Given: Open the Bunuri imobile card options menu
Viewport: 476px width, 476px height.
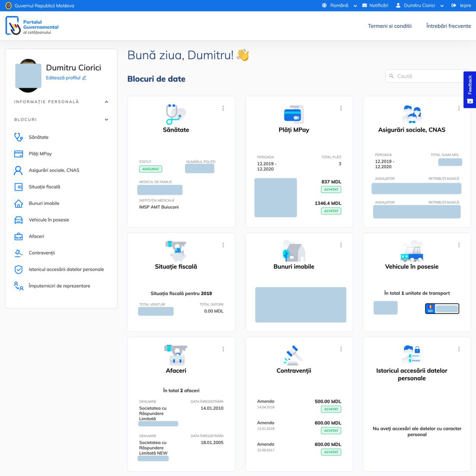Looking at the screenshot, I should point(341,245).
